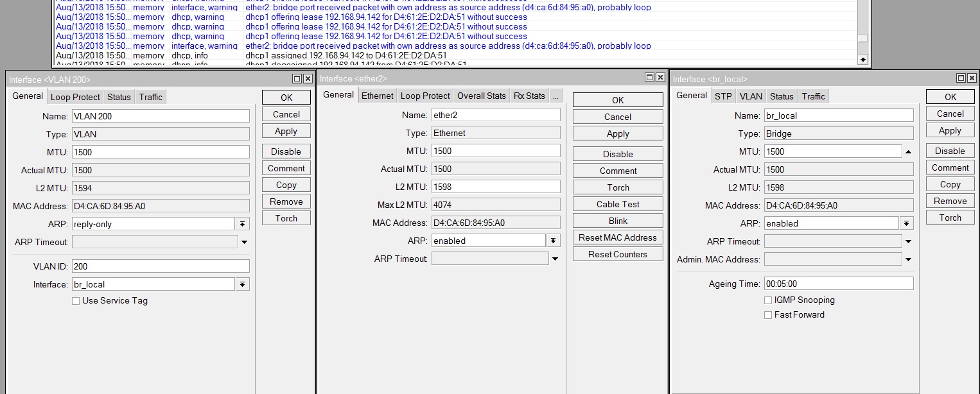Disable the VLAN 200 interface
Viewport: 980px width, 394px height.
tap(286, 151)
